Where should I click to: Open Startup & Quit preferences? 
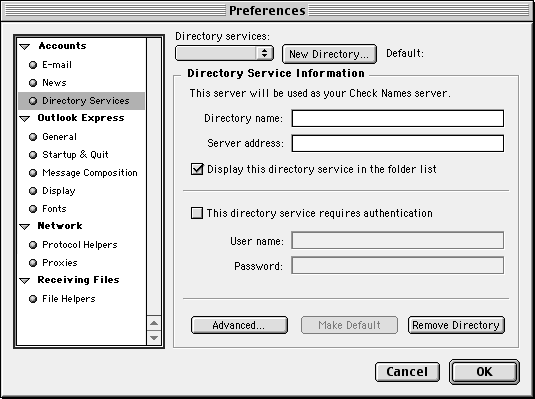75,155
